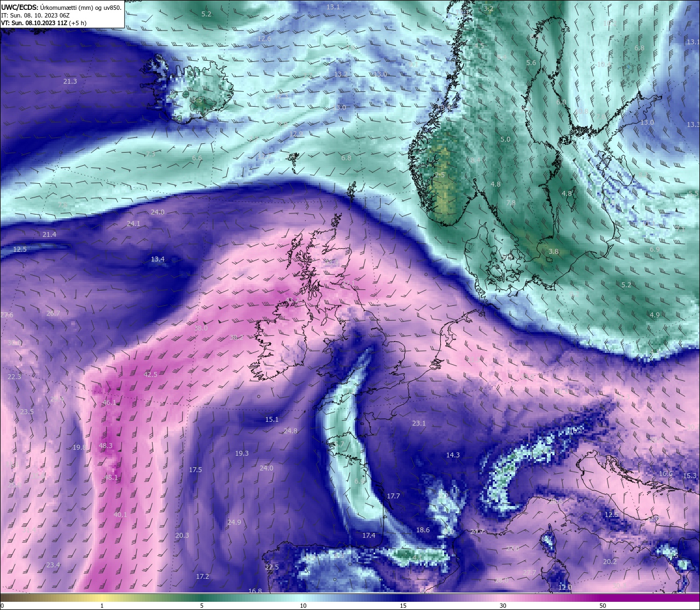Screen dimensions: 700x610
Task: Click the 14.3 map value
Action: 453,455
